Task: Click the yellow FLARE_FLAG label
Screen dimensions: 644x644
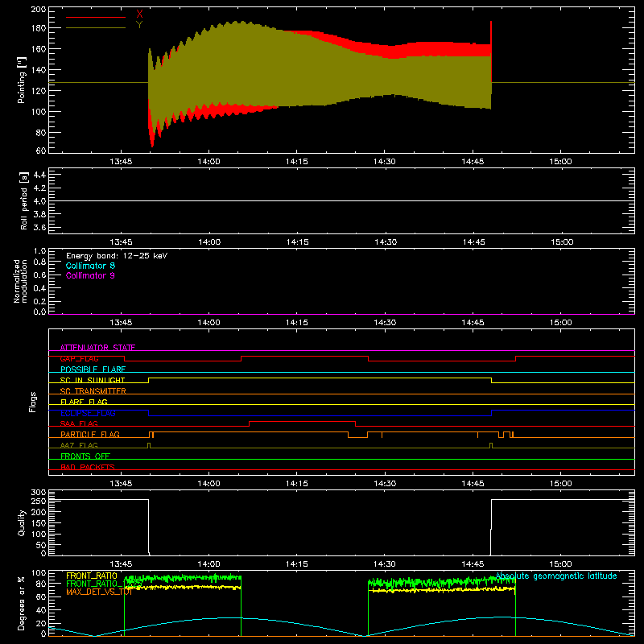Action: pos(84,402)
